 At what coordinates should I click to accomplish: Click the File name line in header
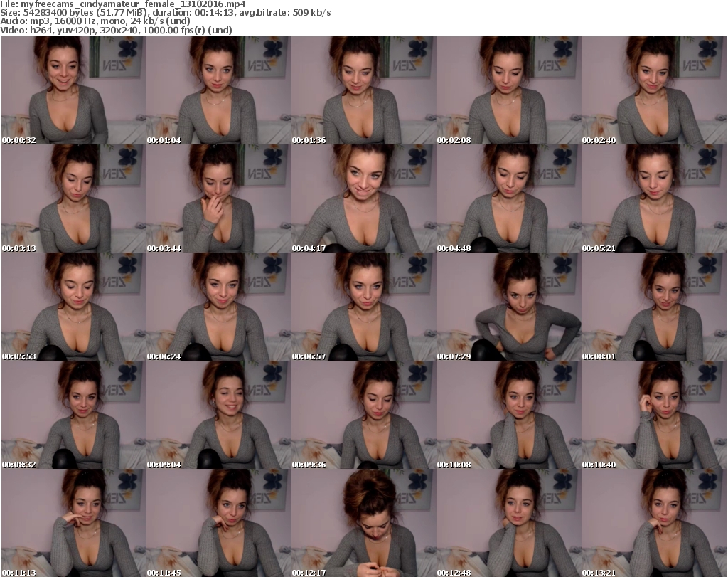[123, 4]
